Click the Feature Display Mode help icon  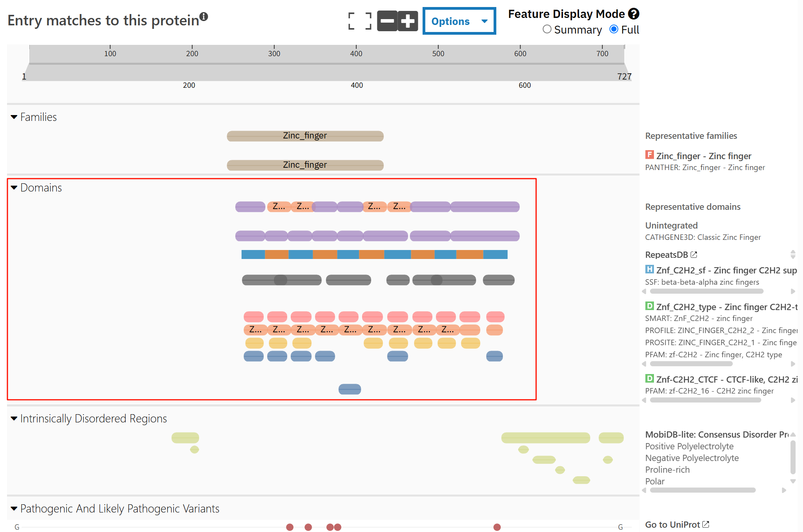click(x=634, y=14)
